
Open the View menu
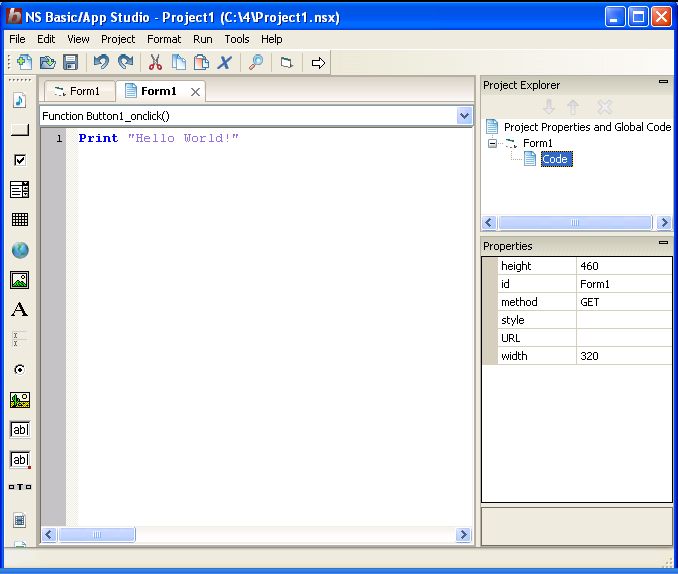(x=78, y=39)
